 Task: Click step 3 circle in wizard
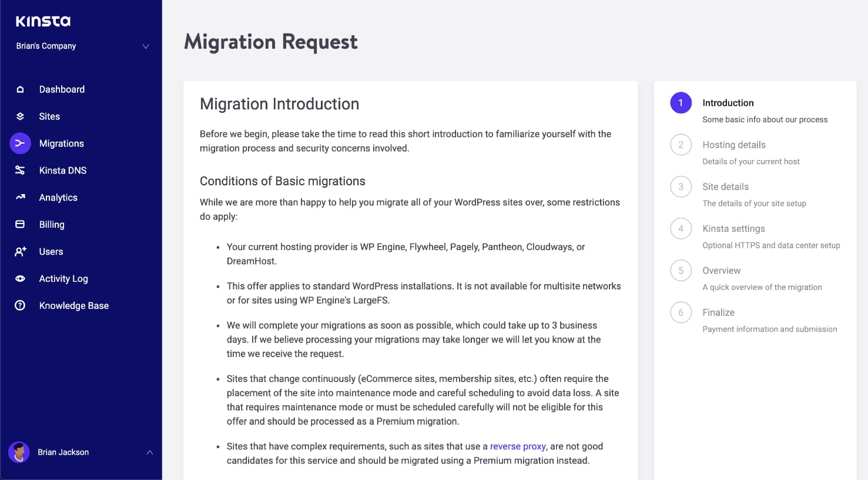pos(681,187)
